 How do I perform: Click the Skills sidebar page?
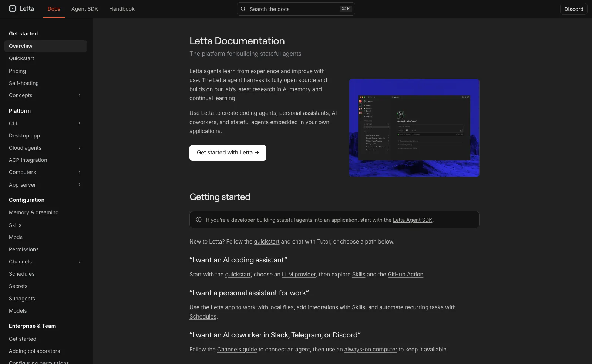click(15, 225)
